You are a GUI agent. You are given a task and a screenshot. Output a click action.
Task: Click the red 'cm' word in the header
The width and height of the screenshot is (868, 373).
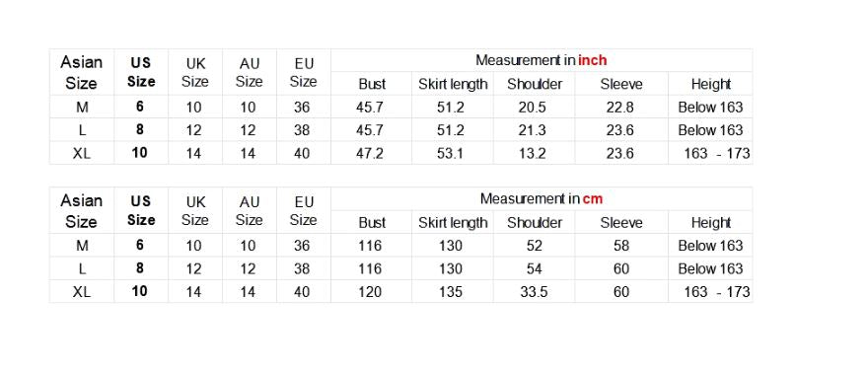(x=593, y=198)
